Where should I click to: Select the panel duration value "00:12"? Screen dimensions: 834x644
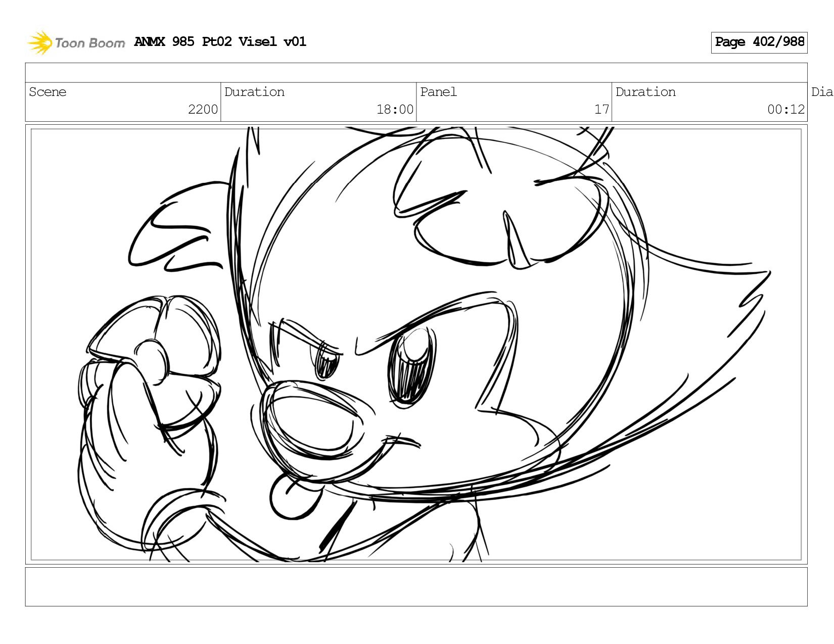(x=786, y=110)
